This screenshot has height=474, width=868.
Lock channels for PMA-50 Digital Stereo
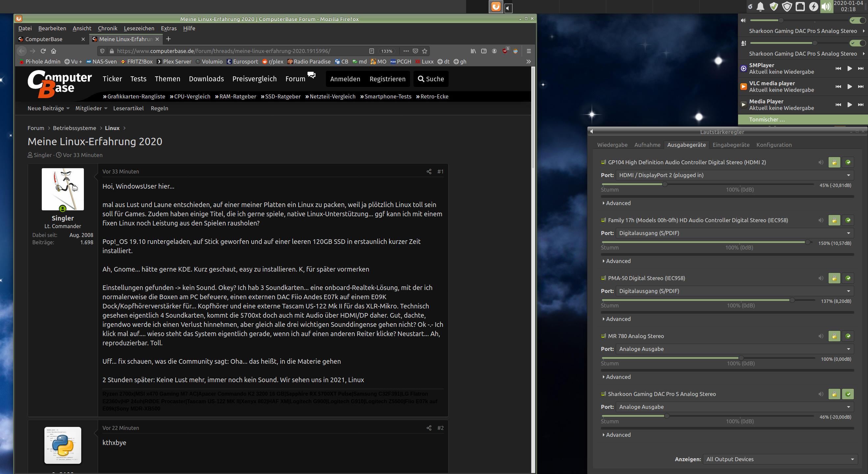pyautogui.click(x=834, y=278)
